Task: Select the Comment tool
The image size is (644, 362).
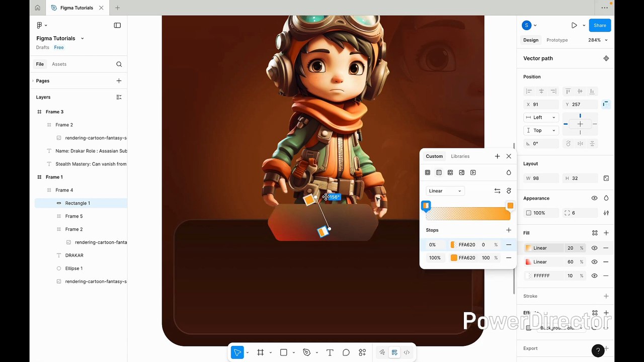Action: 346,352
